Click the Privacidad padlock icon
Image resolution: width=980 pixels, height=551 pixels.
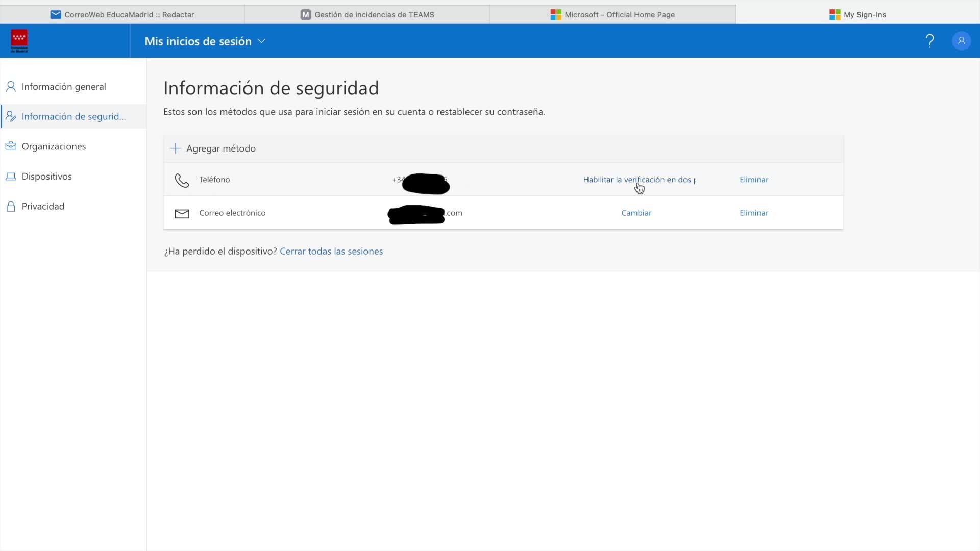tap(11, 206)
